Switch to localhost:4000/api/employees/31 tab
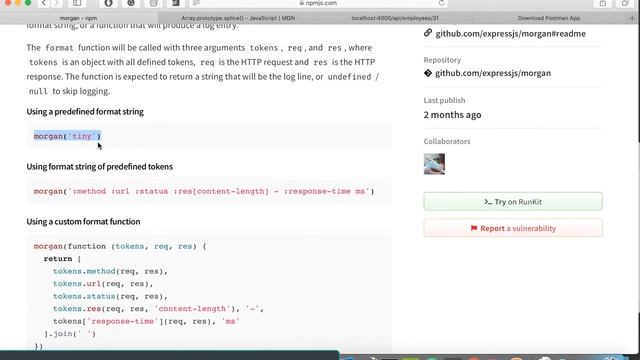 tap(395, 18)
